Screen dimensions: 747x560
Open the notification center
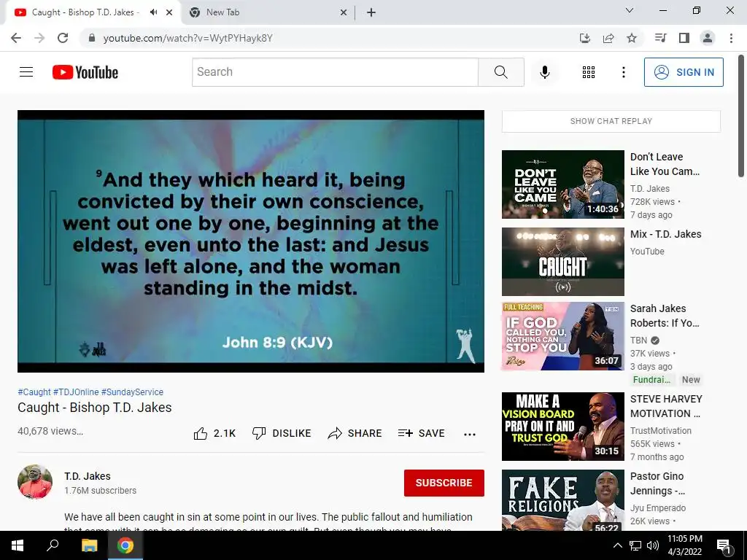(x=724, y=545)
